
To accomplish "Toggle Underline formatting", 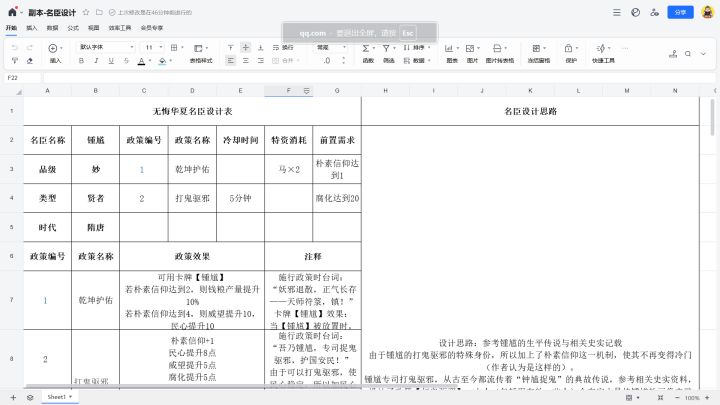I will coord(111,61).
